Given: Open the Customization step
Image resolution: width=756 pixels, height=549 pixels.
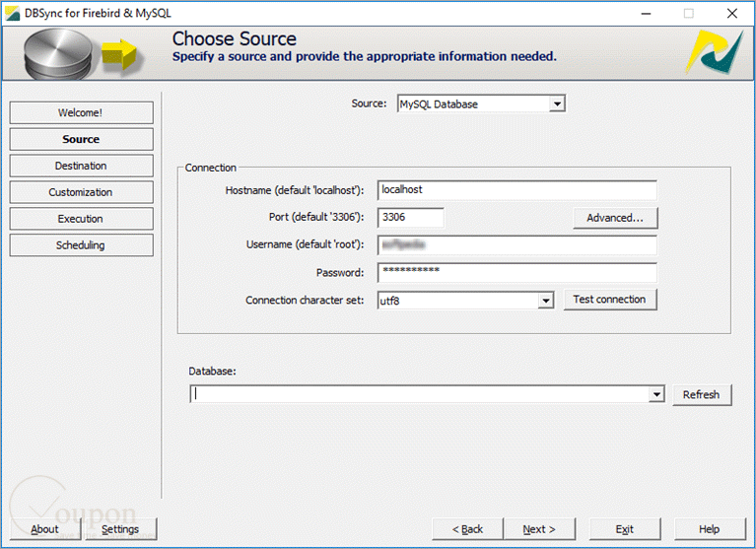Looking at the screenshot, I should [81, 192].
